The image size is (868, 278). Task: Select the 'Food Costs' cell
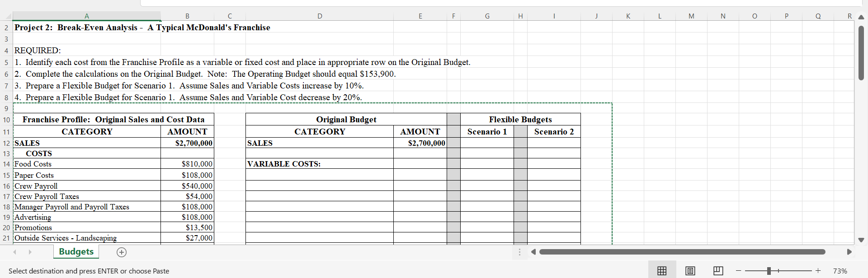point(87,164)
